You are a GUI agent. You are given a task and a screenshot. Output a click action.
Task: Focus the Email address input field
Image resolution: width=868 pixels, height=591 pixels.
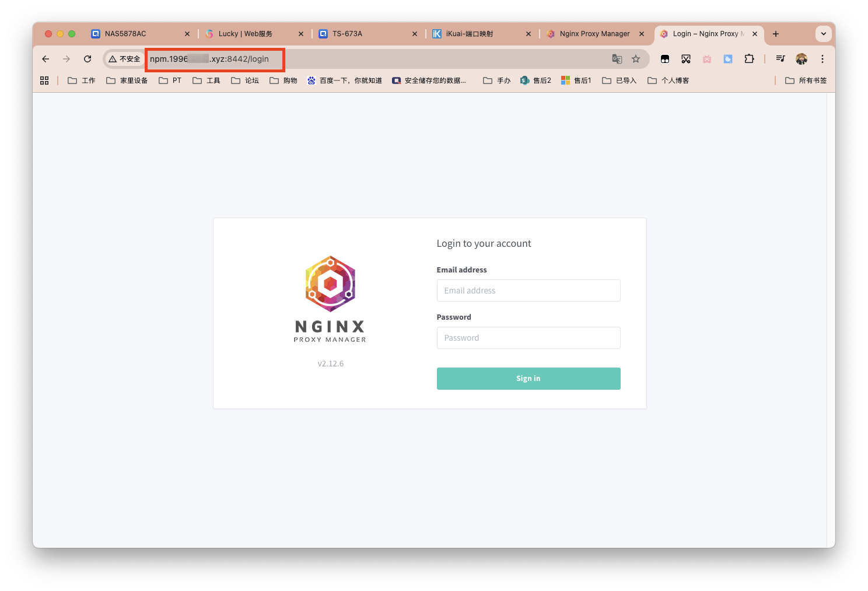[x=528, y=291]
